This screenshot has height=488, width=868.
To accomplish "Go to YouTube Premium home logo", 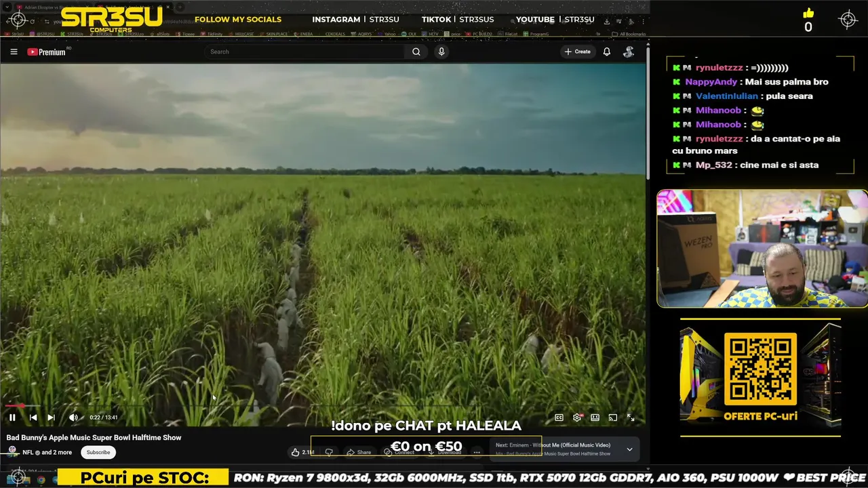I will click(x=47, y=52).
